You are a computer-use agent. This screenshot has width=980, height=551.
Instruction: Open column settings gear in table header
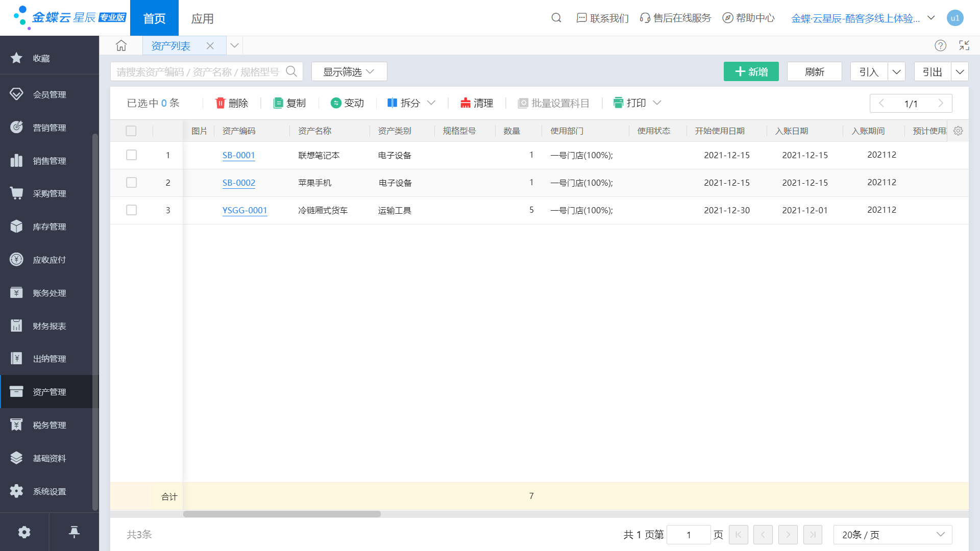click(958, 131)
